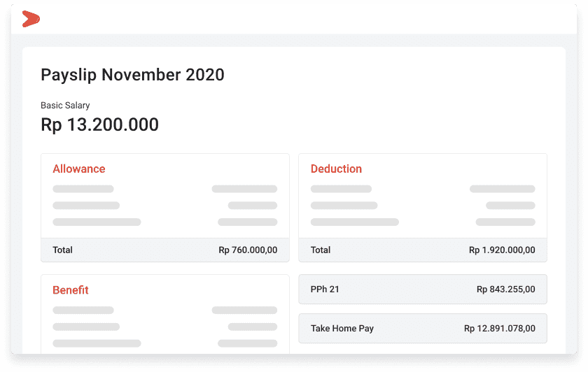
Task: Click last placeholder item name under Allowance
Action: [97, 222]
